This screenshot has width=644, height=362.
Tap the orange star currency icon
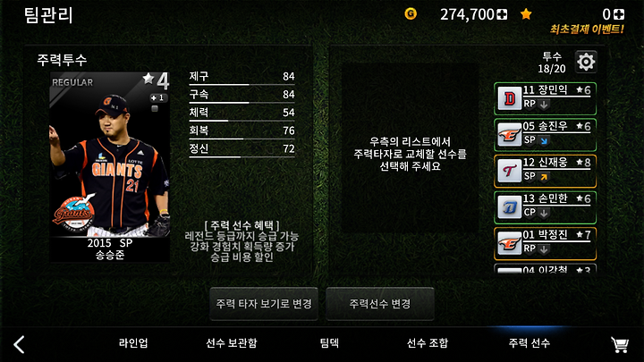(526, 14)
